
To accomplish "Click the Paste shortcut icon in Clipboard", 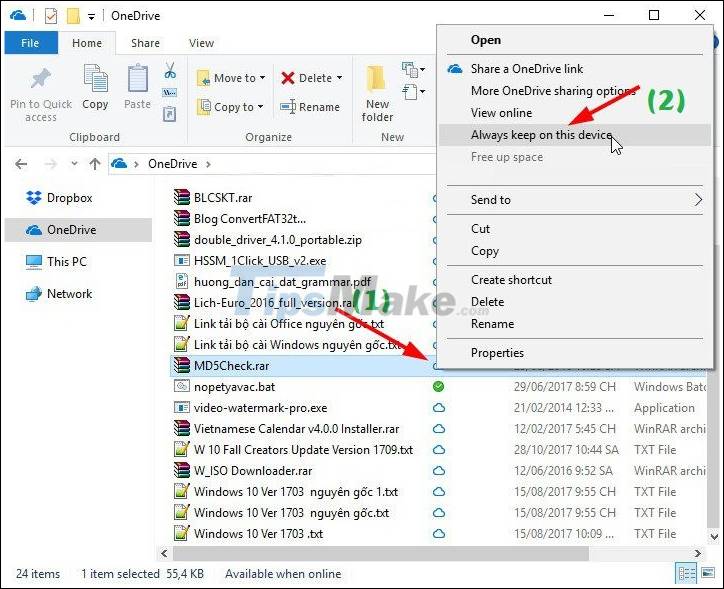I will coord(169,114).
